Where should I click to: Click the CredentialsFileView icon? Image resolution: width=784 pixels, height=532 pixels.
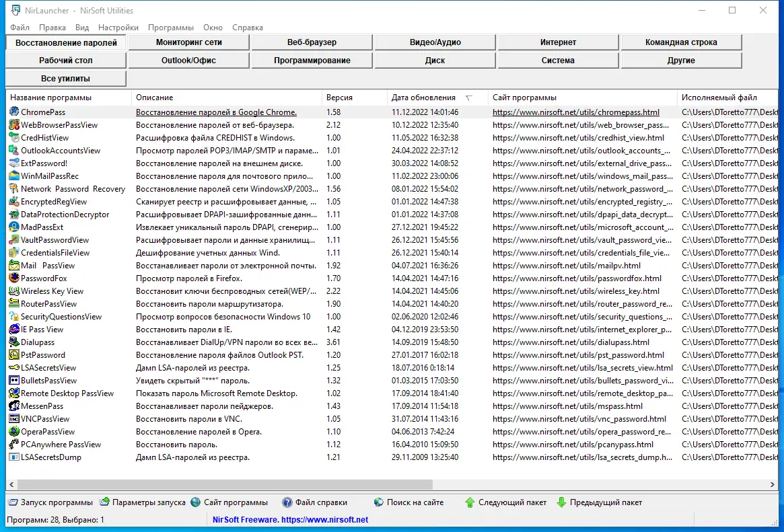[14, 253]
